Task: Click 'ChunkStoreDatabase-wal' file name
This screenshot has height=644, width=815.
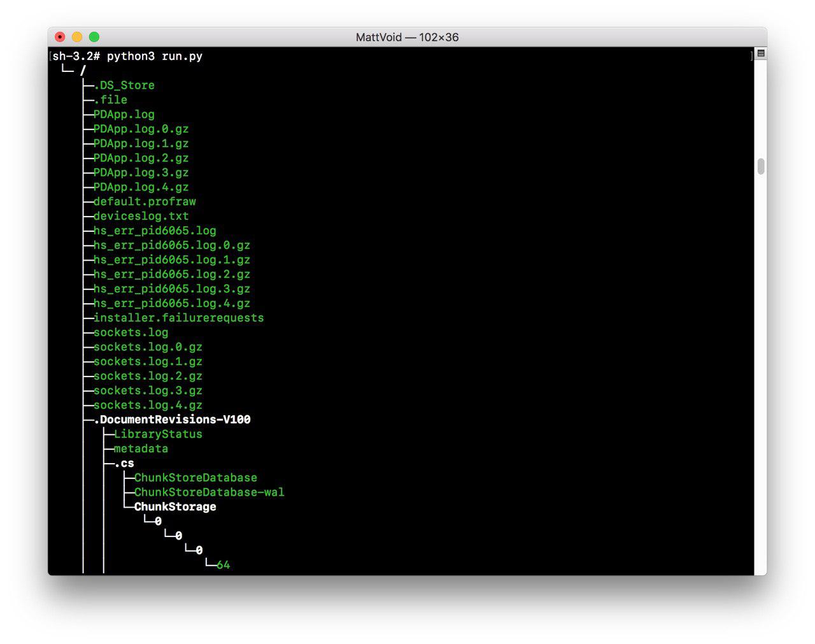Action: pos(209,492)
